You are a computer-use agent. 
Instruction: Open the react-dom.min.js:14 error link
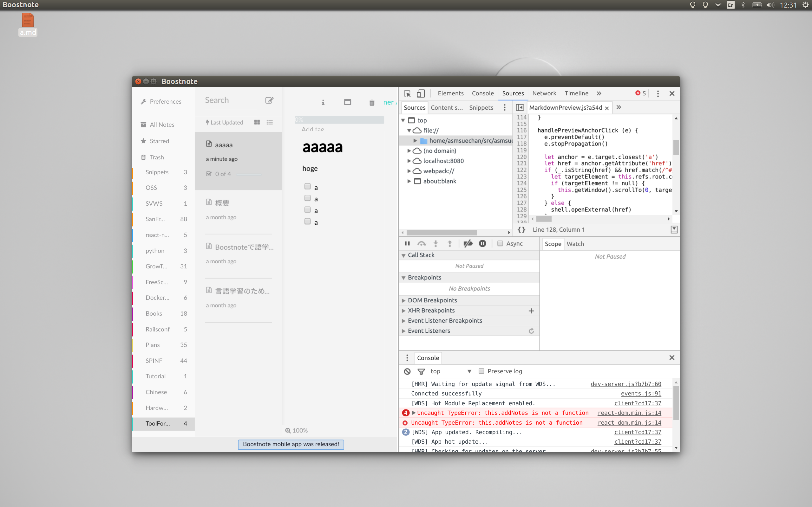click(x=629, y=413)
